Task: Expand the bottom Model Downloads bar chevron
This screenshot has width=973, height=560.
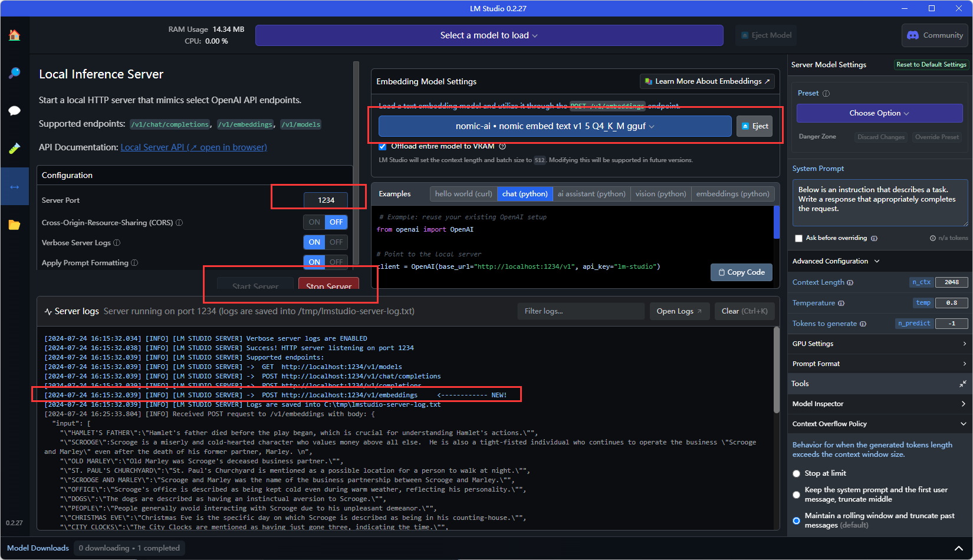Action: tap(958, 548)
